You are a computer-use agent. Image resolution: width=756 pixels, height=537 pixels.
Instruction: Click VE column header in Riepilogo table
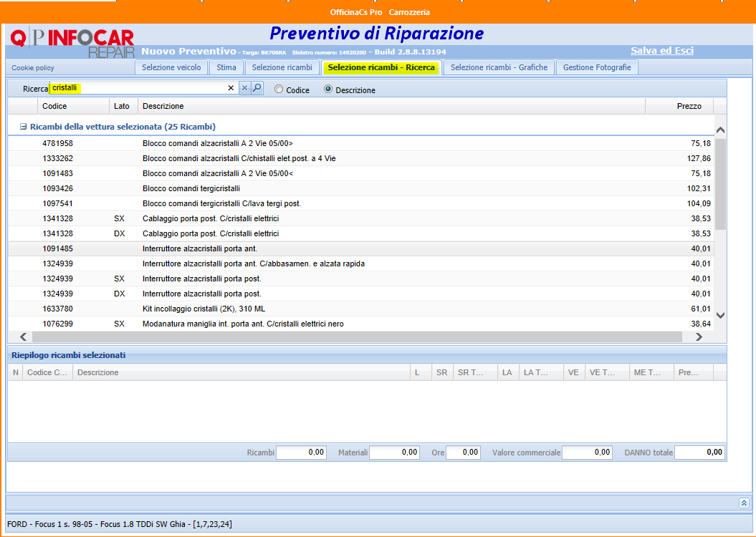point(573,372)
